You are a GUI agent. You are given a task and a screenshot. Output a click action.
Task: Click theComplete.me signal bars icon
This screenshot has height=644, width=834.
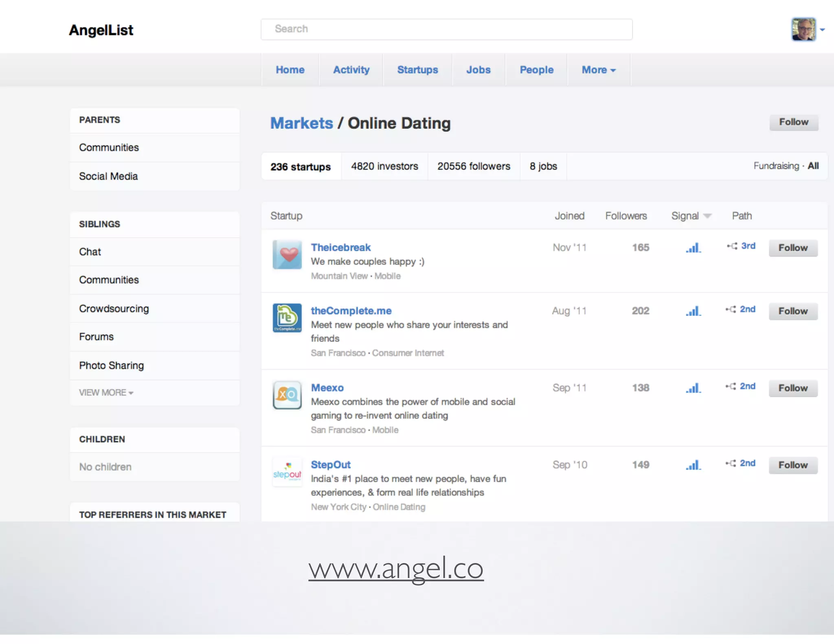coord(693,311)
